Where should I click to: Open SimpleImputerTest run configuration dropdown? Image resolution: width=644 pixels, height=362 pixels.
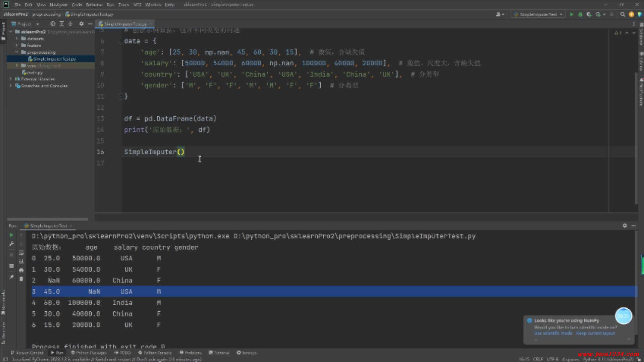click(538, 14)
